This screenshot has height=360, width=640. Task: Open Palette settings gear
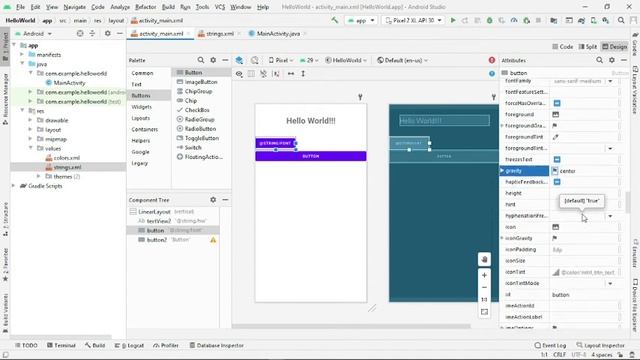click(x=213, y=60)
